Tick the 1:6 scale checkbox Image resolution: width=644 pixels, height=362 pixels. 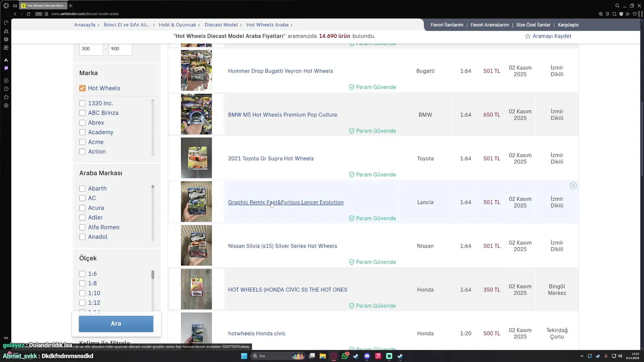click(83, 274)
